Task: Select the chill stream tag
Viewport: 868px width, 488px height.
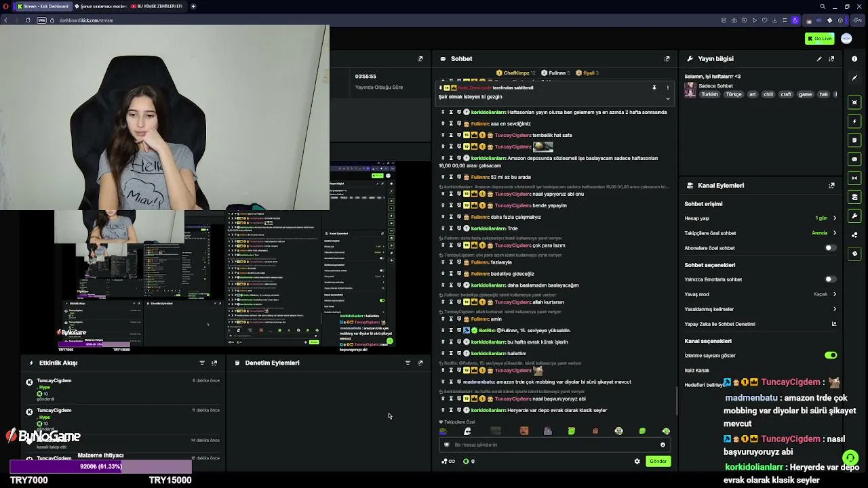Action: pyautogui.click(x=768, y=95)
